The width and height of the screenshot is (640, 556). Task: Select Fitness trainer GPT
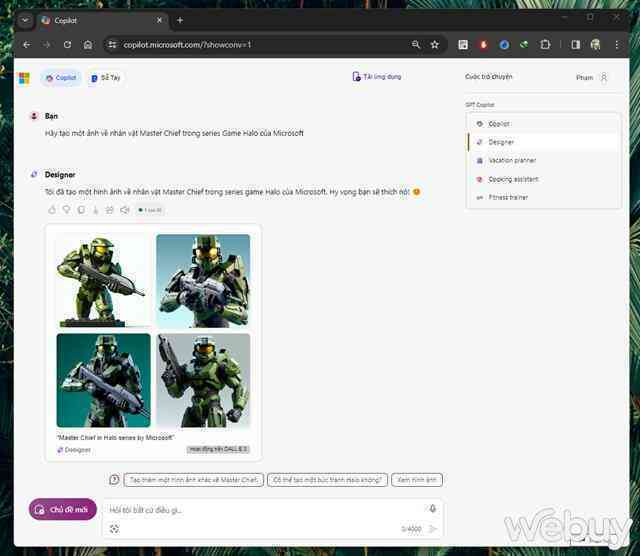543,197
